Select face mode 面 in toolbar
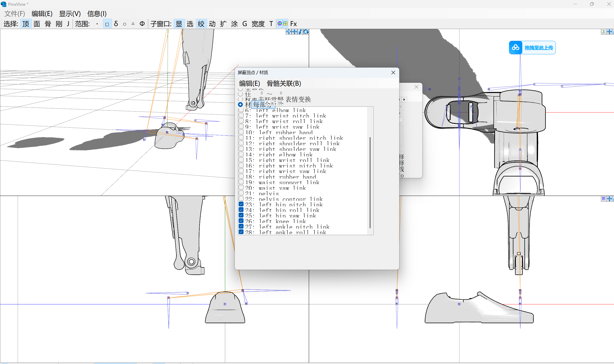This screenshot has width=614, height=364. [37, 24]
